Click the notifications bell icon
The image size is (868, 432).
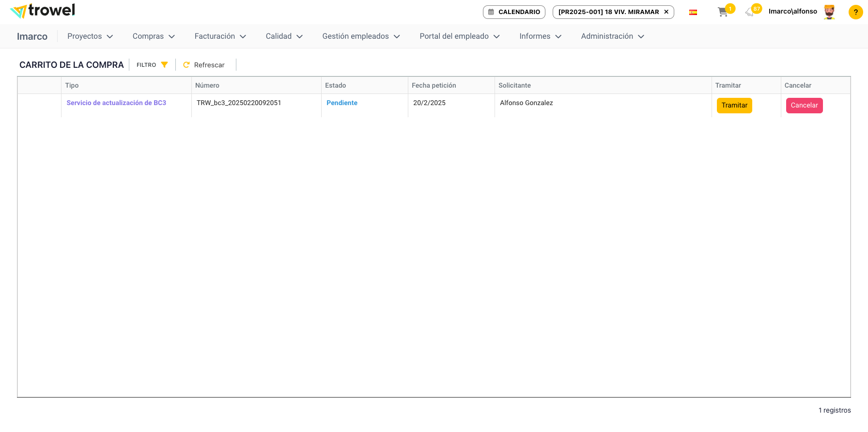(x=750, y=12)
